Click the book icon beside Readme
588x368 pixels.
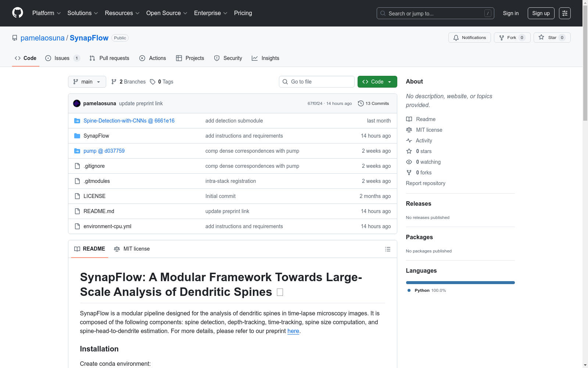pos(409,119)
